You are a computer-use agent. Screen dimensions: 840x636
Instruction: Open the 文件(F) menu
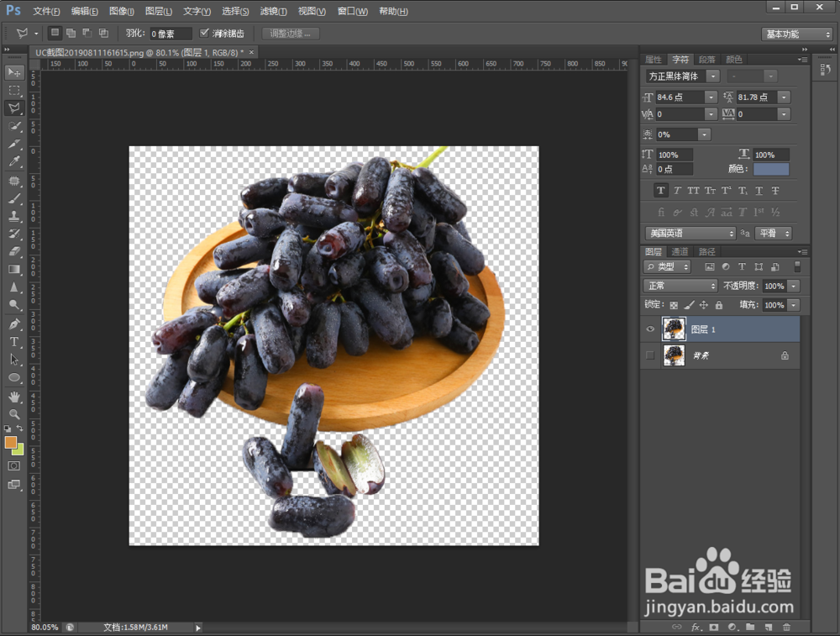(x=46, y=11)
